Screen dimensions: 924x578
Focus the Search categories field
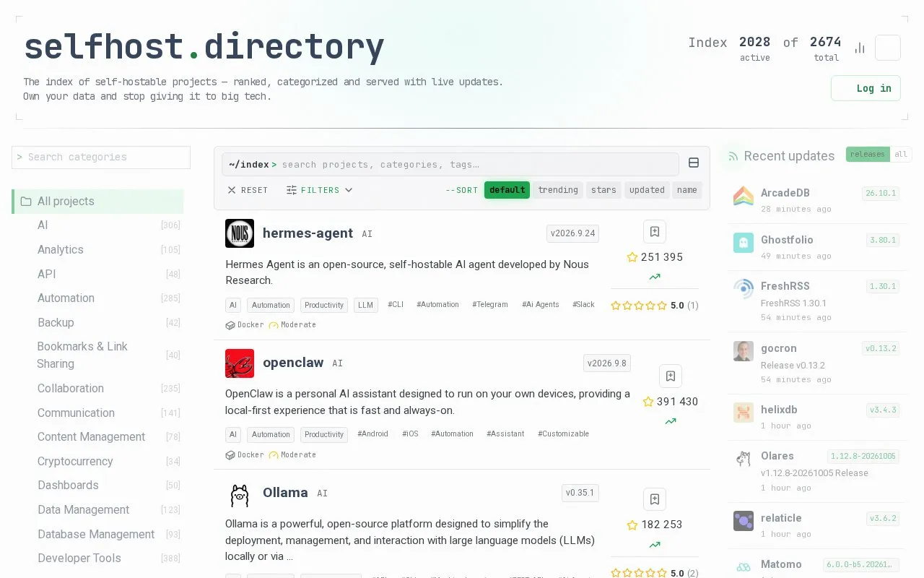[x=101, y=158]
